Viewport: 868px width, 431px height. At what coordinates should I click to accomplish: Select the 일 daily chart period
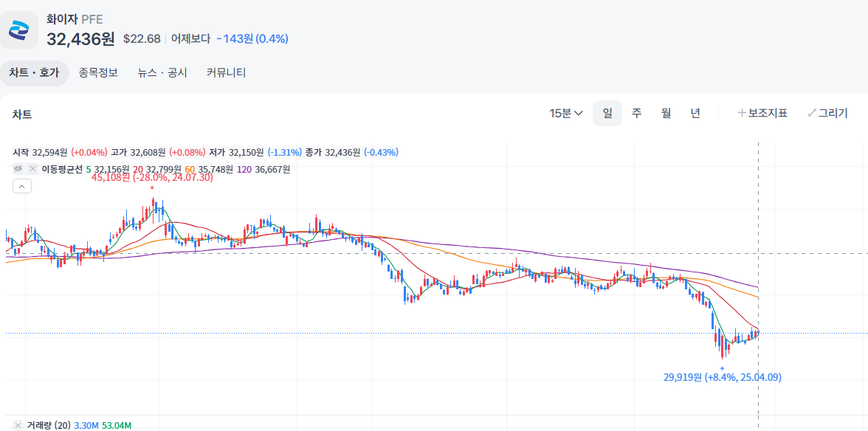point(607,114)
